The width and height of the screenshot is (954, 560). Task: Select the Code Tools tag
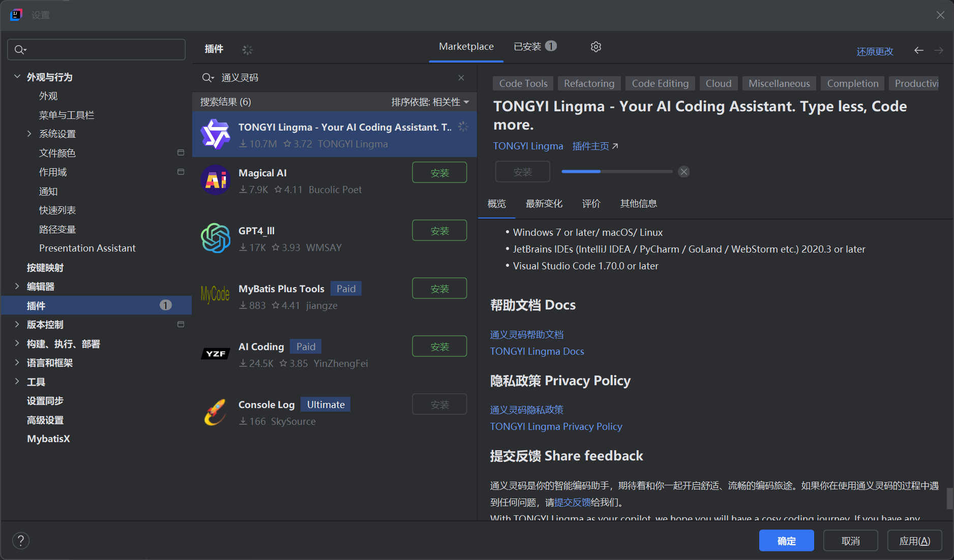coord(523,83)
